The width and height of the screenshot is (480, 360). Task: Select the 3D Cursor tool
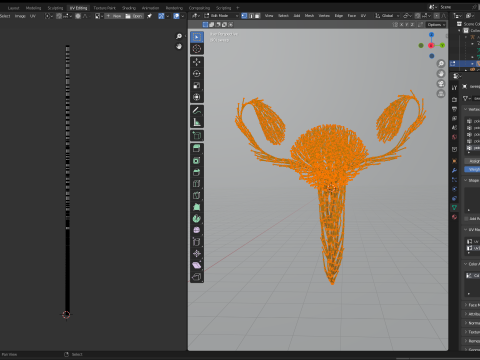click(x=197, y=49)
